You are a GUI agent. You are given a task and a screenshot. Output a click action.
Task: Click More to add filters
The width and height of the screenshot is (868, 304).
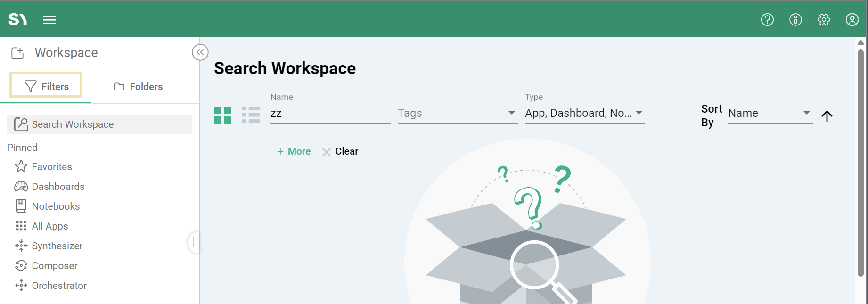click(x=294, y=151)
